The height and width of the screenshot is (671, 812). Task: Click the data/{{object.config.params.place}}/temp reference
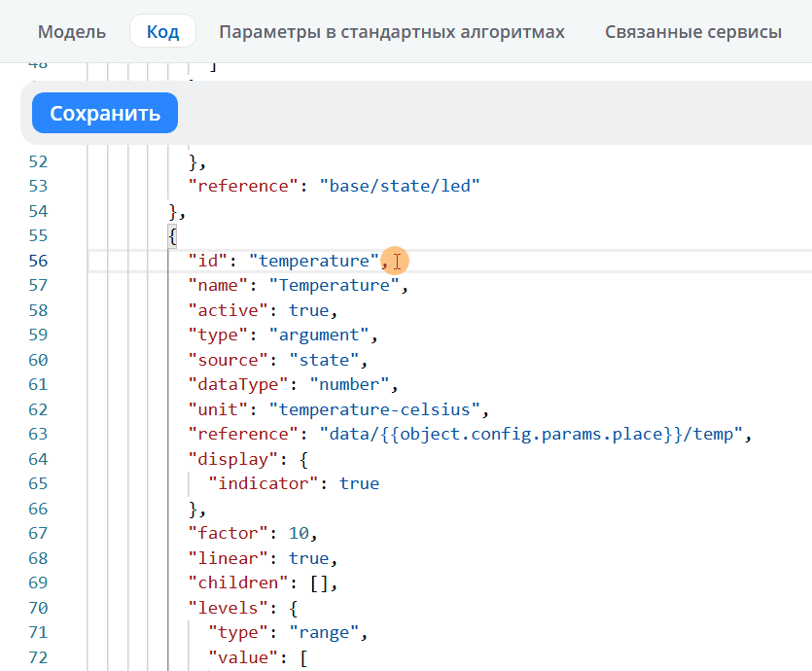[x=531, y=434]
